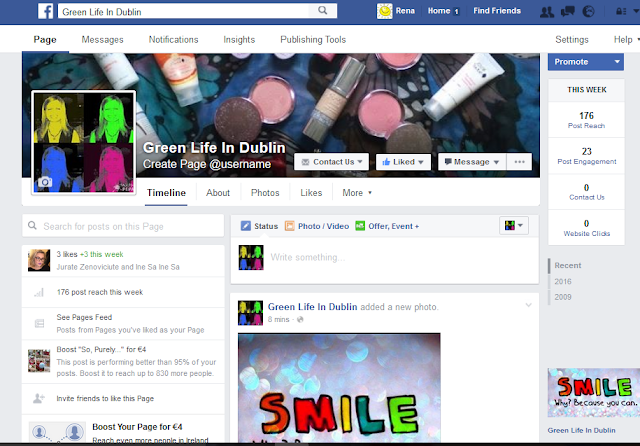Click 176 Post Reach stat
This screenshot has width=640, height=446.
tap(587, 120)
